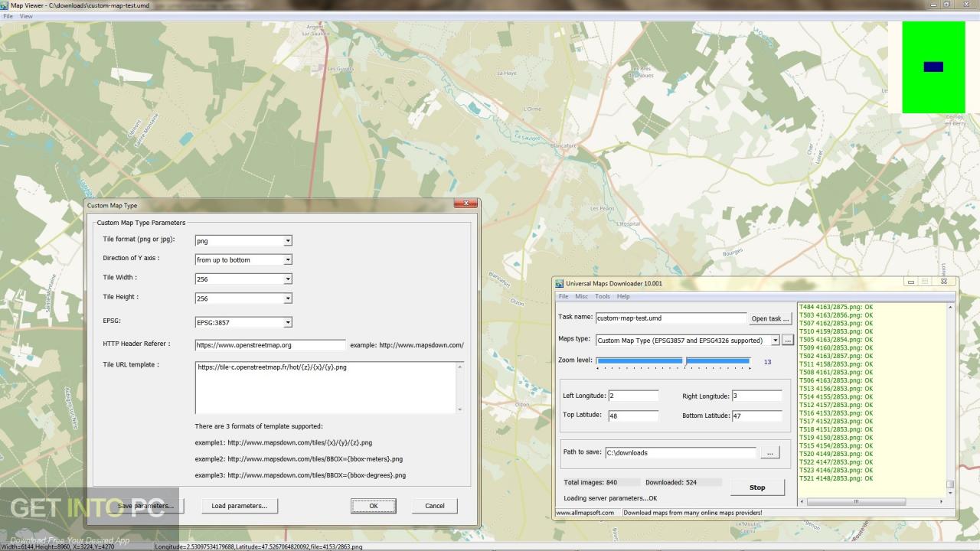This screenshot has height=551, width=980.
Task: Click the blue rectangle in overview minimap
Action: (x=933, y=67)
